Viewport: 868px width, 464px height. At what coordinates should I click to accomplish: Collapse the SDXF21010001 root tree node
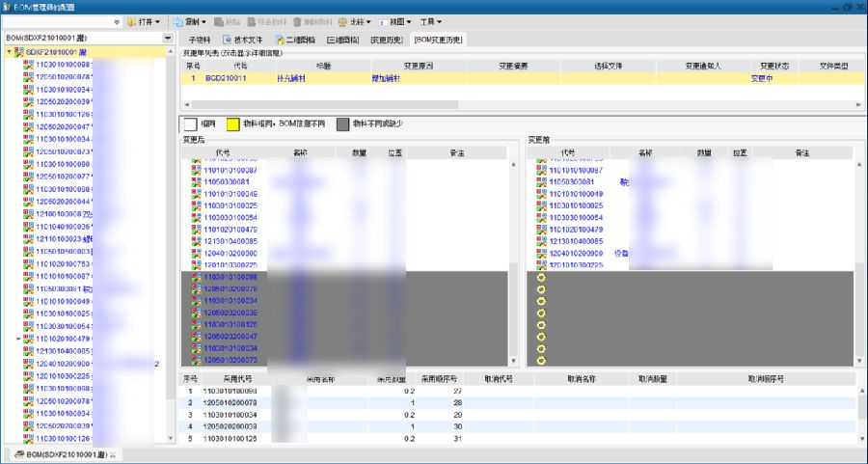9,52
